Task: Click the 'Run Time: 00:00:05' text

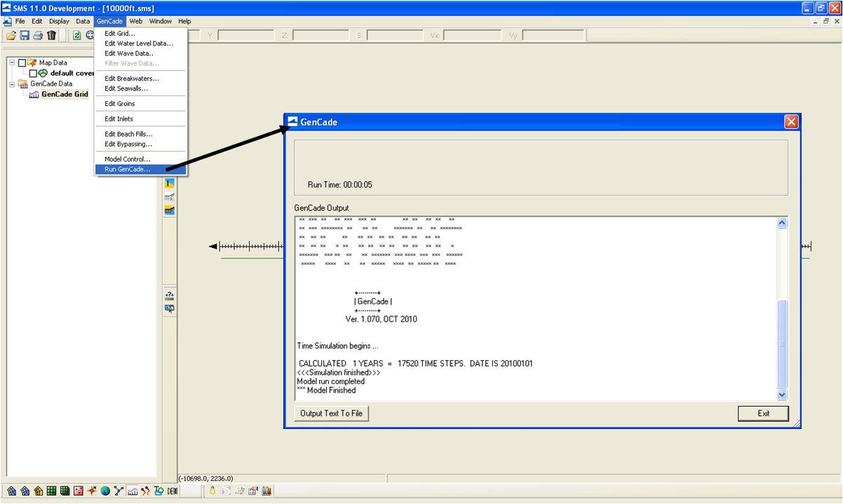Action: (340, 184)
